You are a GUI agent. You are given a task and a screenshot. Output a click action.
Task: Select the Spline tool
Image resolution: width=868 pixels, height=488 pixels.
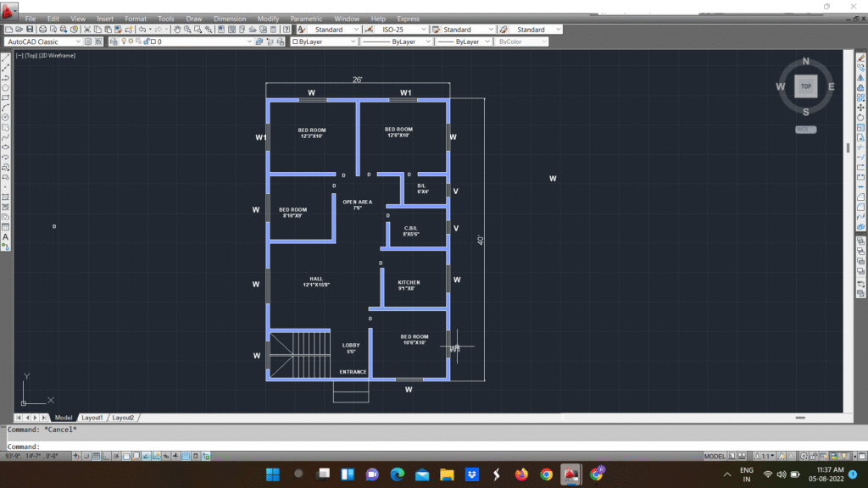click(x=6, y=137)
